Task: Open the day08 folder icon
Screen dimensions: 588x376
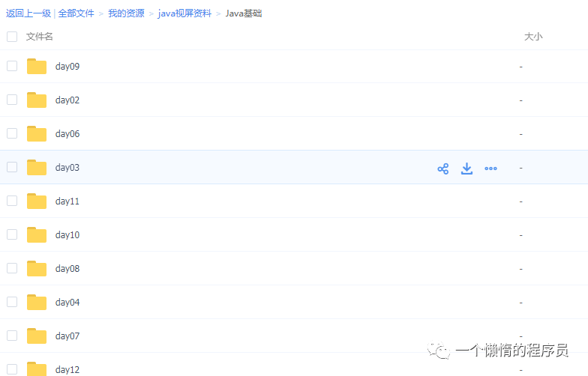Action: (x=36, y=268)
